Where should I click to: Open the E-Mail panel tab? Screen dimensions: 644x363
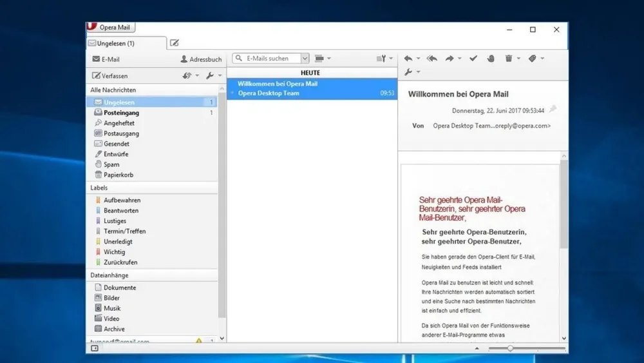106,59
